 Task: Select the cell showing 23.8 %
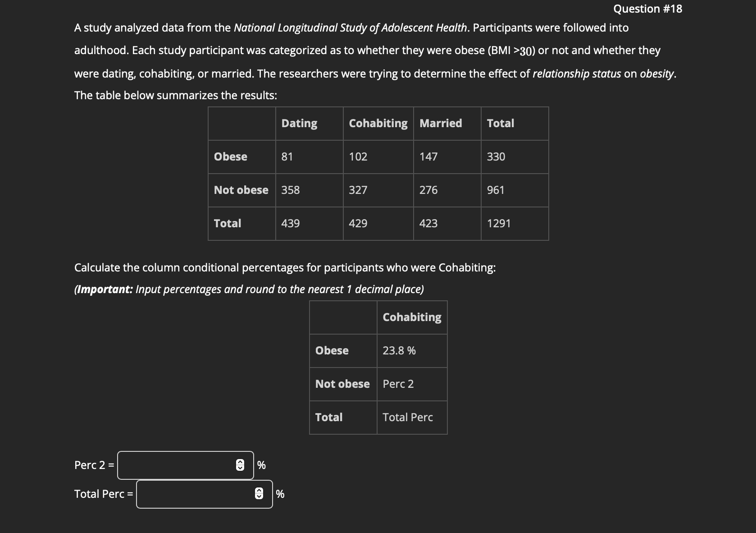pos(399,350)
